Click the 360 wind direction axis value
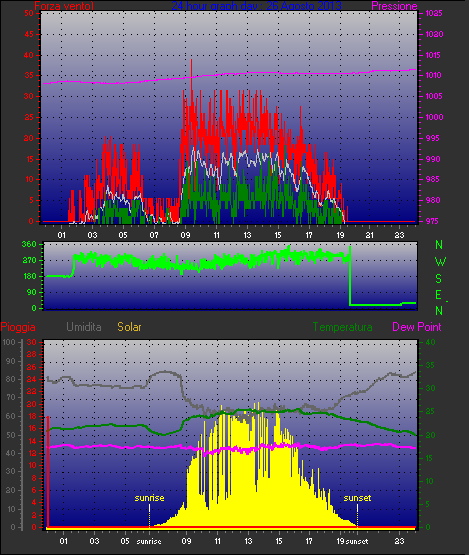 [29, 244]
